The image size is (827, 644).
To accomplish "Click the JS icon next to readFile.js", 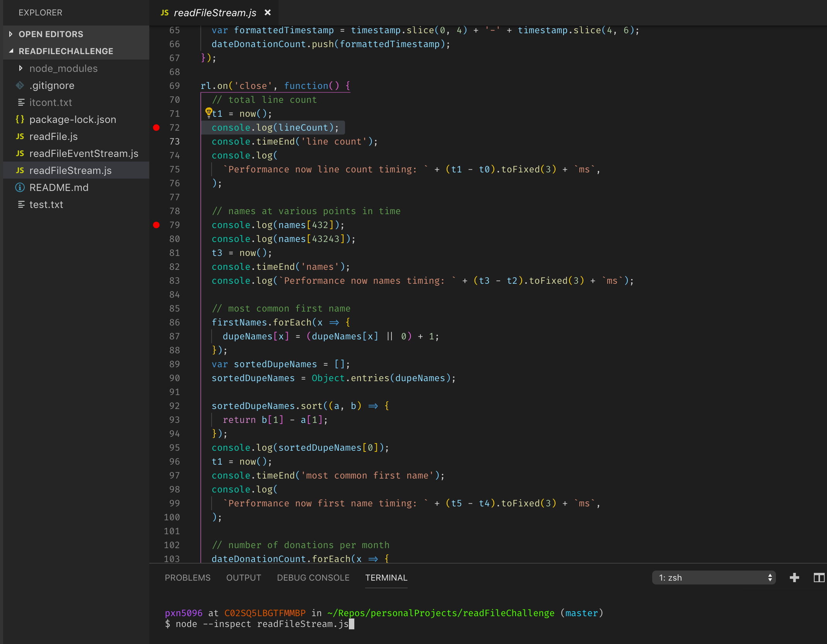I will click(x=20, y=136).
